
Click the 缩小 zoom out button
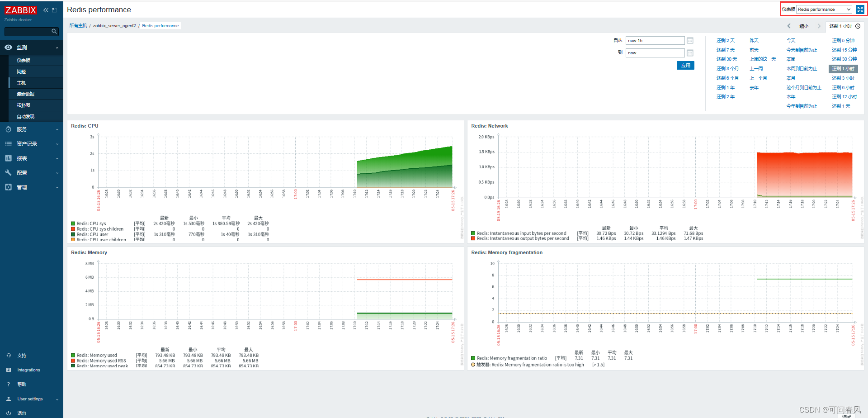click(804, 26)
